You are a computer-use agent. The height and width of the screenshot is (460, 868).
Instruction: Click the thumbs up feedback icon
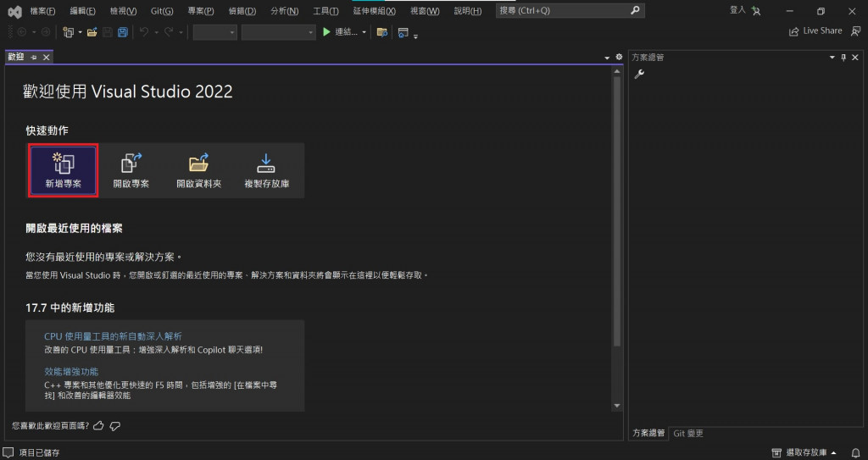(x=98, y=425)
